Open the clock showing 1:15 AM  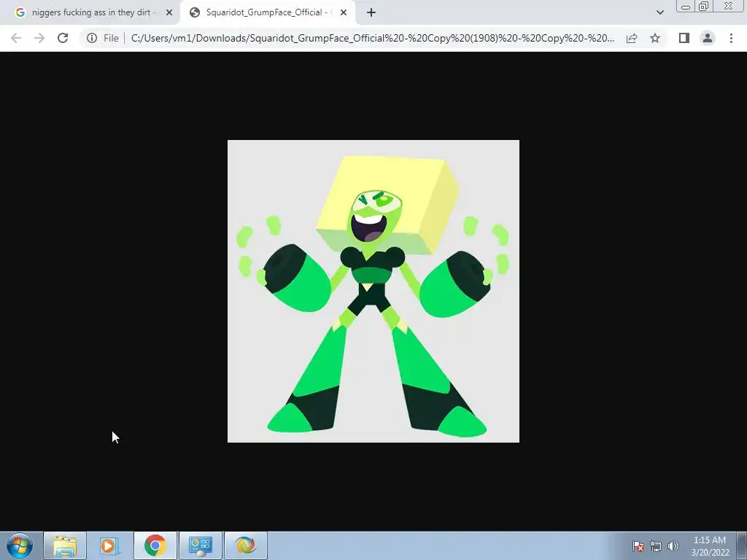[710, 546]
